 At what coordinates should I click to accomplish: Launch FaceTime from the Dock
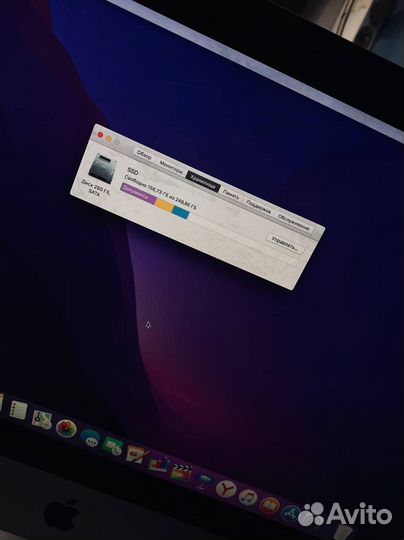pos(112,446)
